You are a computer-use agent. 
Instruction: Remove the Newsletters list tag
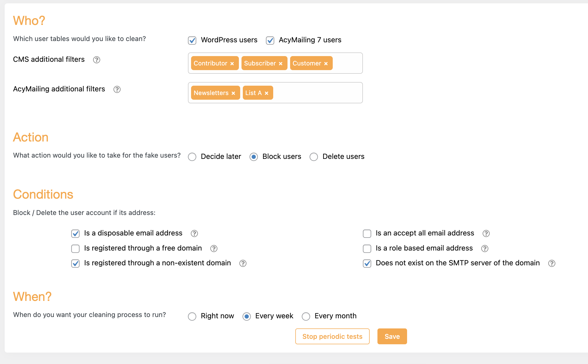coord(233,93)
